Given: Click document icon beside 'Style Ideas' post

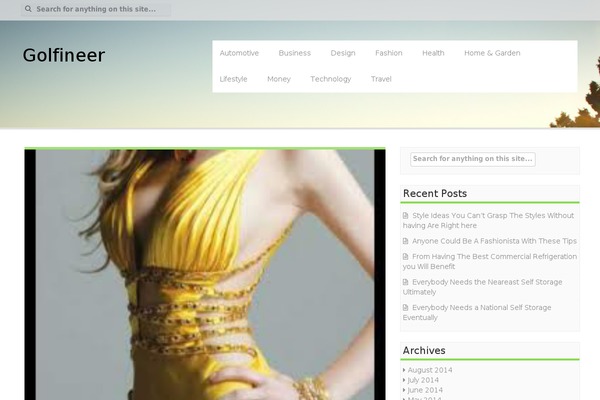Looking at the screenshot, I should [x=406, y=216].
